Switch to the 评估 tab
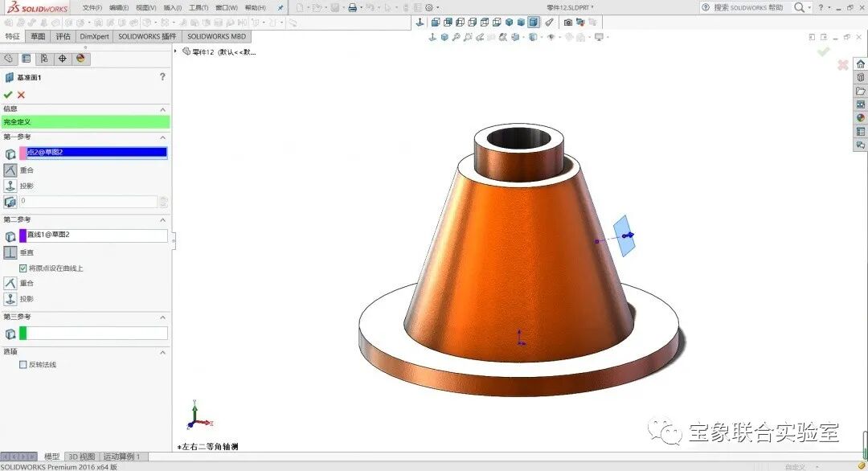The image size is (868, 471). tap(63, 36)
